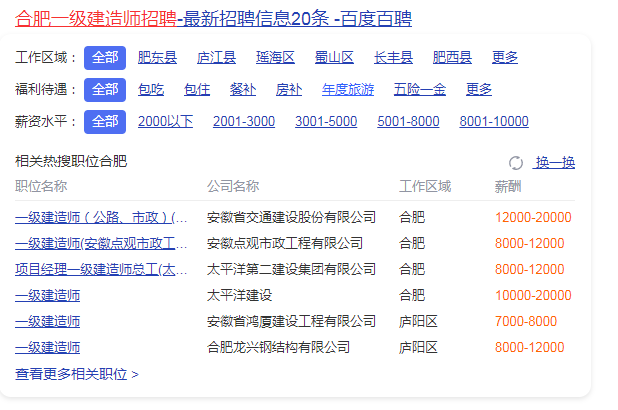The width and height of the screenshot is (618, 410).
Task: Open the 项目经理一级建造师总工 job listing
Action: [101, 269]
